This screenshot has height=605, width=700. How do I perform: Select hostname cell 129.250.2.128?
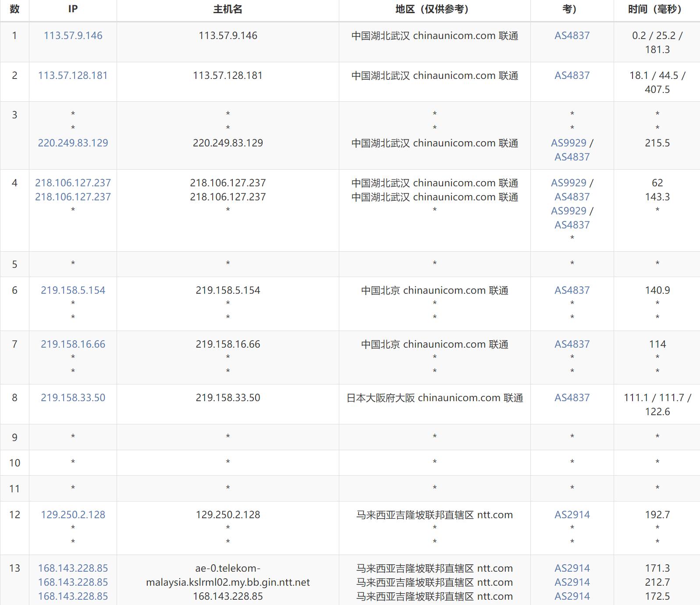coord(228,515)
